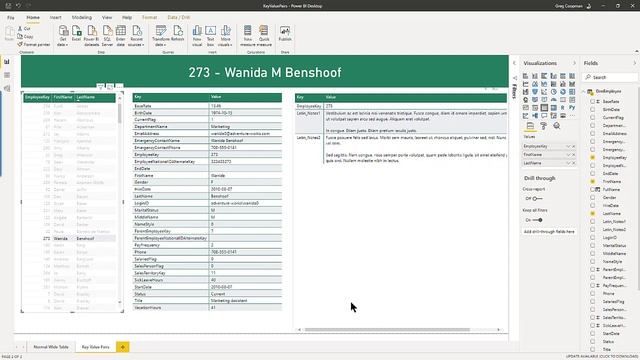Click the Excel data source icon
The height and width of the screenshot is (360, 640).
[76, 33]
